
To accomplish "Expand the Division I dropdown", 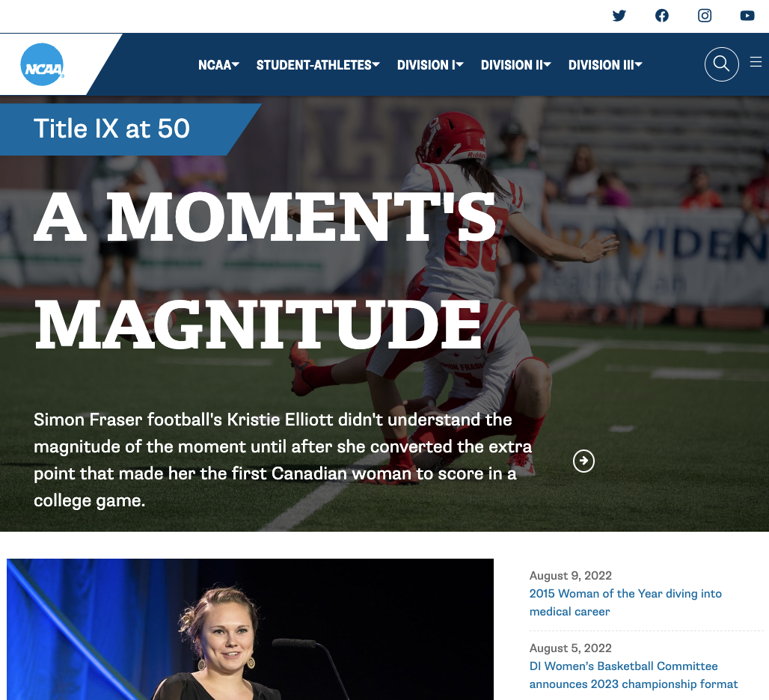I will click(430, 65).
